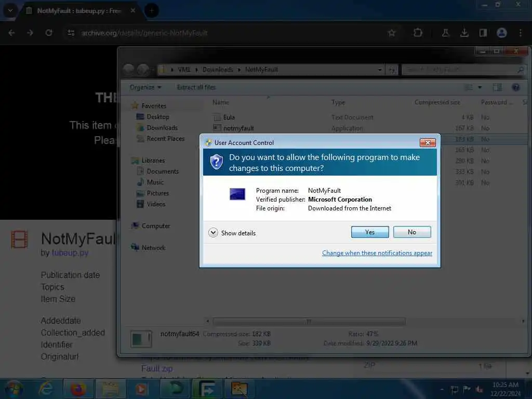Select Downloads in the Explorer breadcrumb
This screenshot has height=399, width=532.
click(218, 70)
